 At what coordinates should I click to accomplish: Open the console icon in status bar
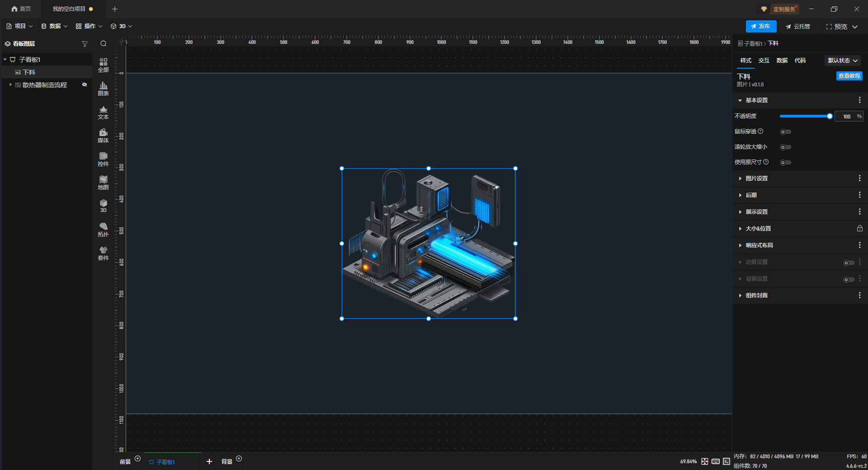click(726, 461)
